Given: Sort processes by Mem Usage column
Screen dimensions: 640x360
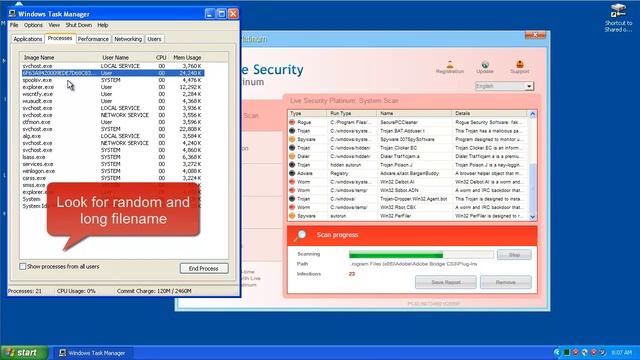Looking at the screenshot, I should [187, 58].
